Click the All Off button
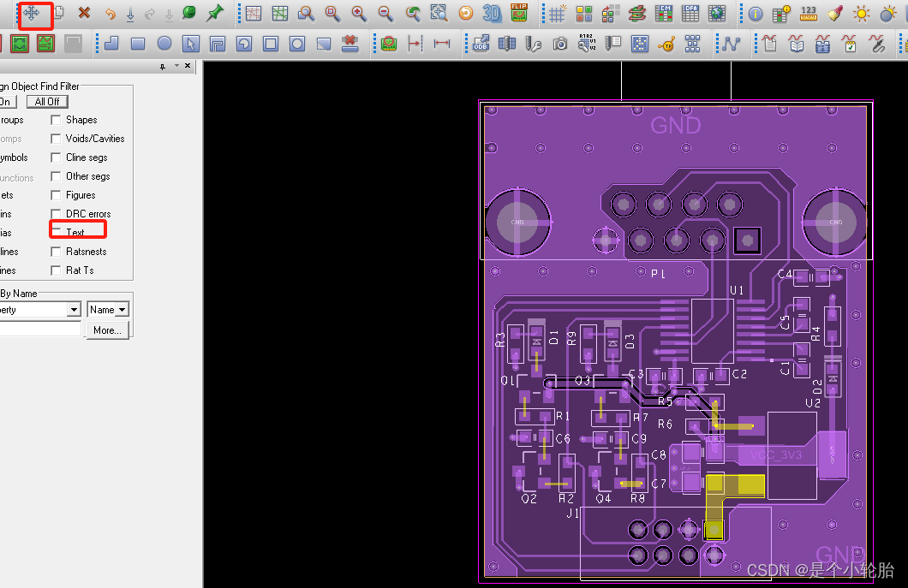908x588 pixels. 46,101
